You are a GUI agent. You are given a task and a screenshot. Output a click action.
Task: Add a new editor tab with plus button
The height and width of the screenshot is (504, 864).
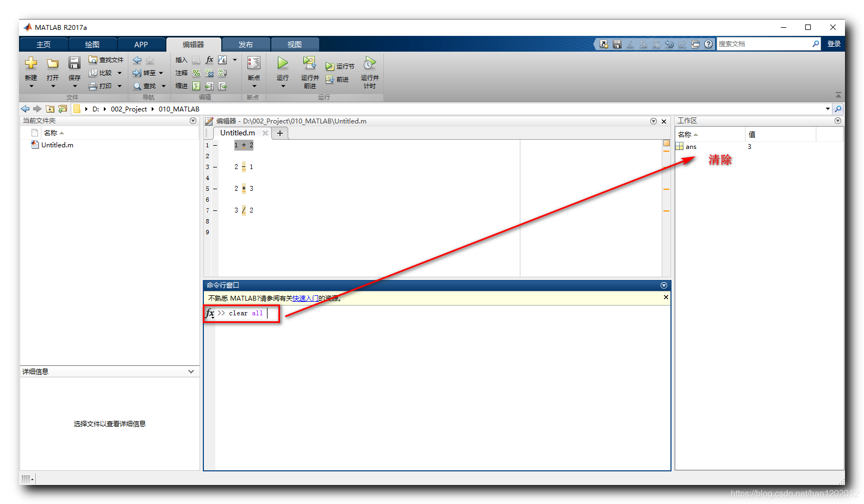[x=280, y=133]
